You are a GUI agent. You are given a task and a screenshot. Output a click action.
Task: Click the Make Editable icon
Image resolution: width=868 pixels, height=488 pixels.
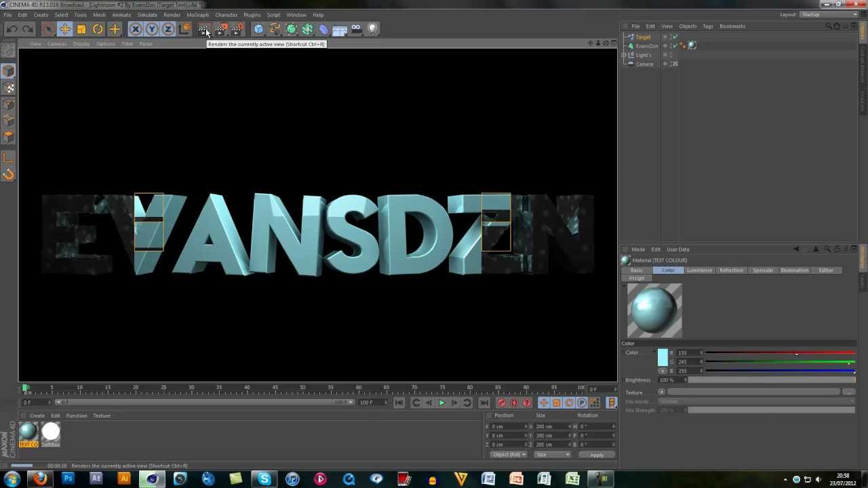click(8, 51)
